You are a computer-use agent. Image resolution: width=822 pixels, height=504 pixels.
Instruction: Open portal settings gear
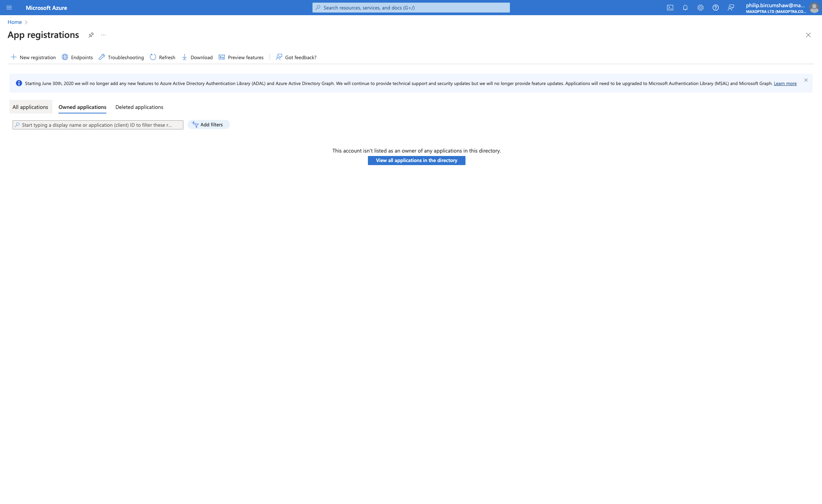(701, 8)
